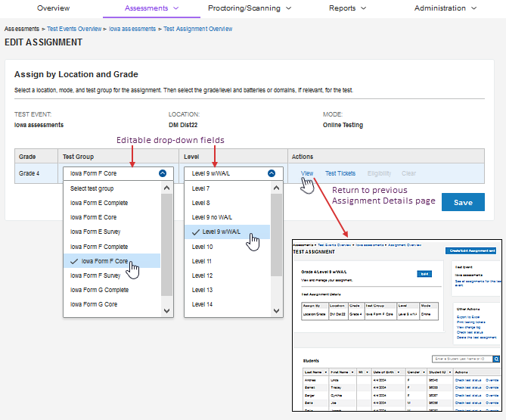
Task: Click the Grade 4 table cell
Action: (36, 173)
